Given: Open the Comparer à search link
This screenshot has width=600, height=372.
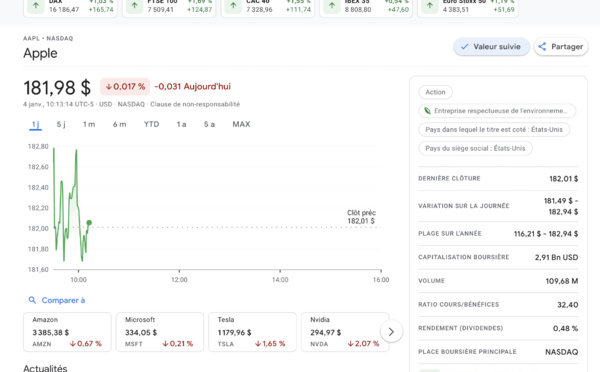Looking at the screenshot, I should pos(57,300).
